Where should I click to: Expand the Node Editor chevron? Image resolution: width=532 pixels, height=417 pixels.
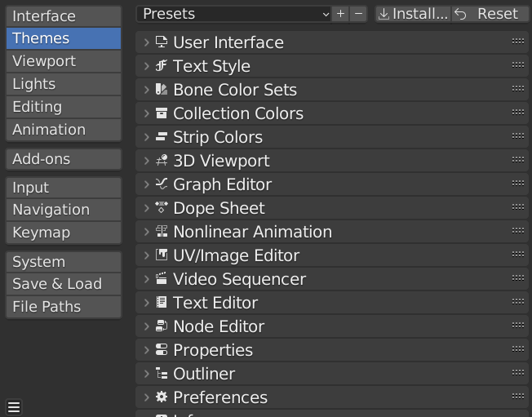pyautogui.click(x=147, y=326)
